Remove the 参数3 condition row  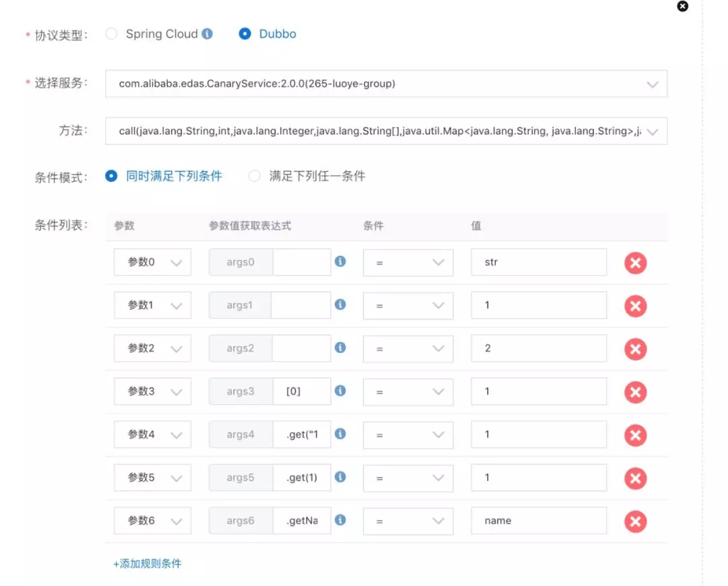point(635,392)
